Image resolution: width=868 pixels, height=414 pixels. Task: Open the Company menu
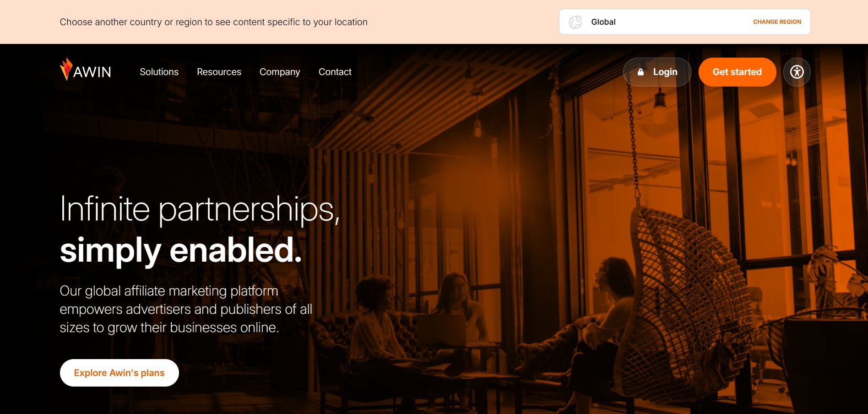pyautogui.click(x=280, y=72)
